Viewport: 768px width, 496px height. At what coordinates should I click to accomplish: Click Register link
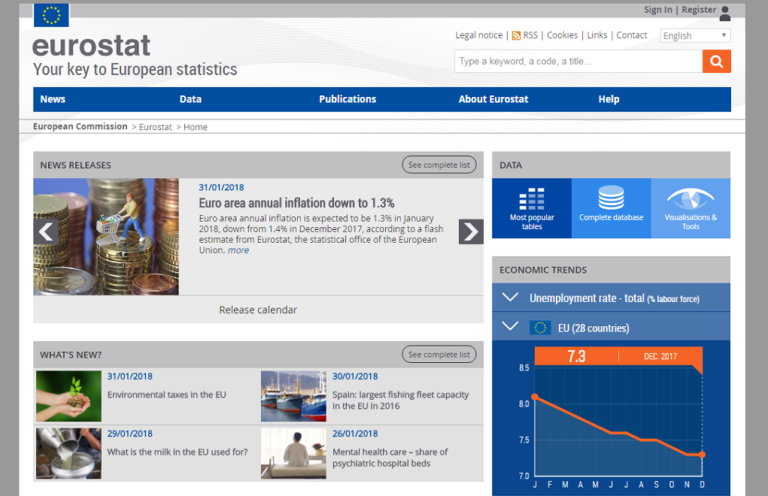click(699, 10)
